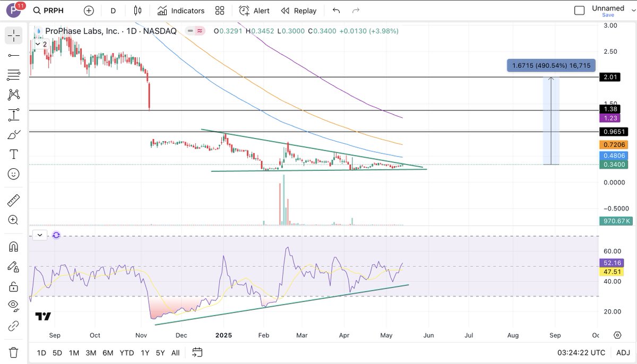Toggle the ADJ adjusted data button
Image resolution: width=637 pixels, height=364 pixels.
624,352
